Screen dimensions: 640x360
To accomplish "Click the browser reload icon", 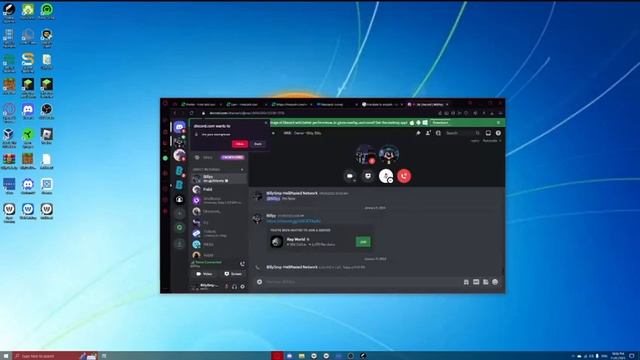I will tap(191, 113).
